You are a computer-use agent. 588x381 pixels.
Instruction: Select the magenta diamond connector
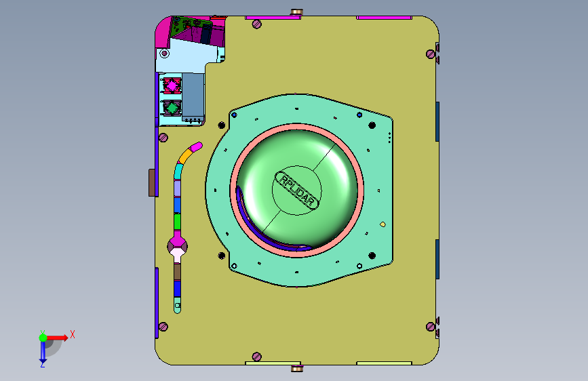click(x=172, y=86)
